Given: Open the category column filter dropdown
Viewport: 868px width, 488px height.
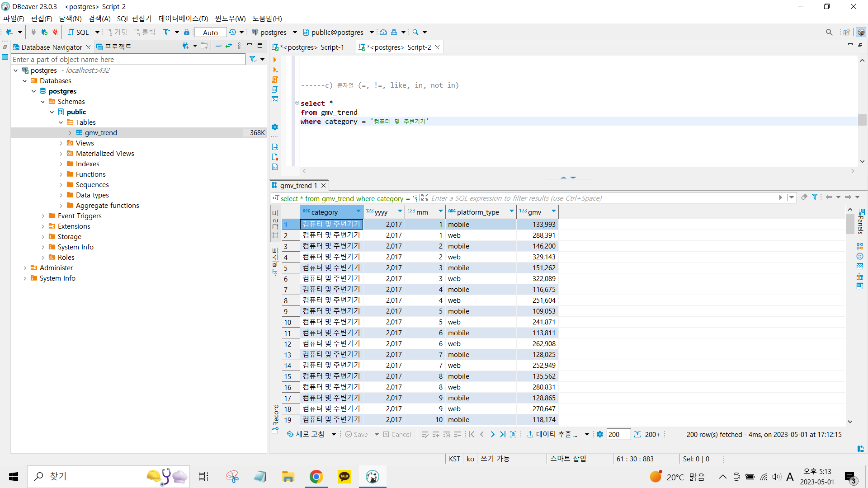Looking at the screenshot, I should pos(358,211).
